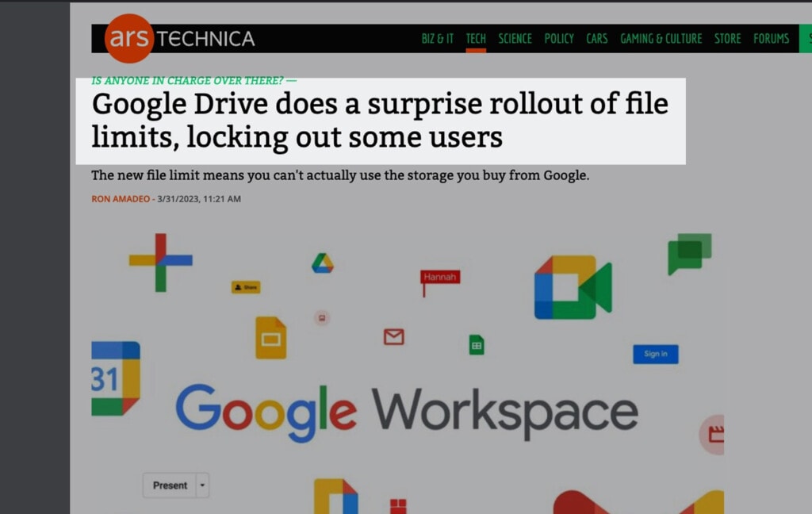
Task: Open the Biz & IT section
Action: click(x=438, y=39)
